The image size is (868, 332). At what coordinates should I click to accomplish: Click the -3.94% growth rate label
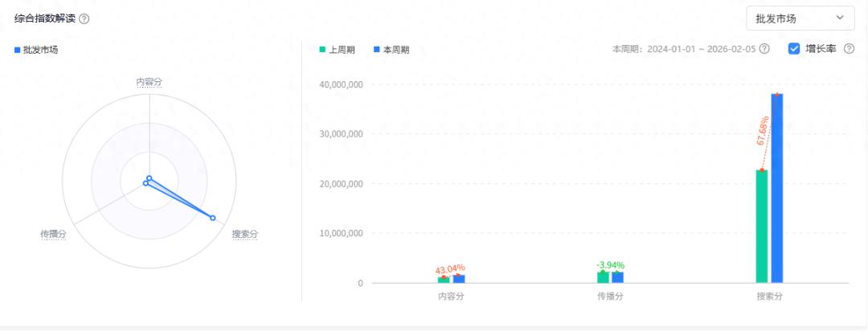coord(611,265)
